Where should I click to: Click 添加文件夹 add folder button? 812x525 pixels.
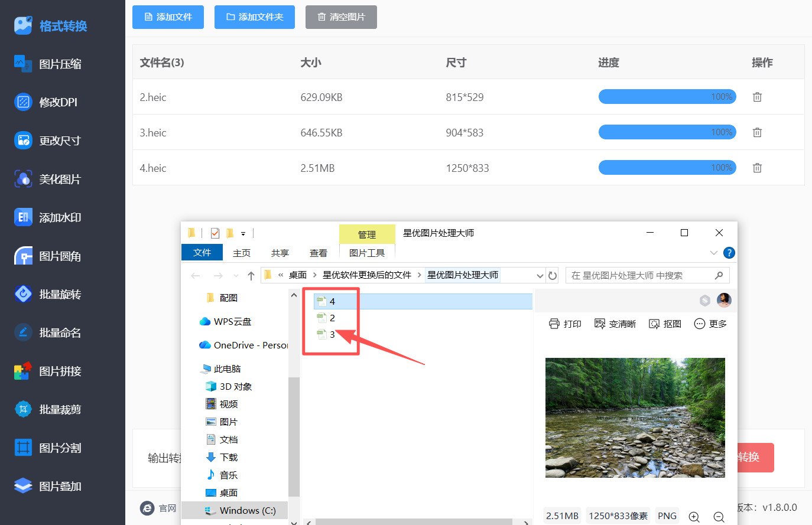255,17
